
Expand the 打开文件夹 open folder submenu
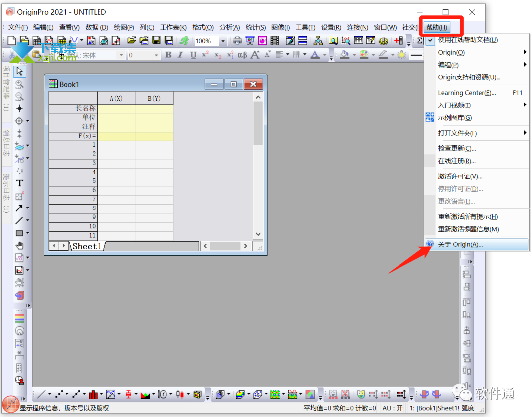click(476, 133)
